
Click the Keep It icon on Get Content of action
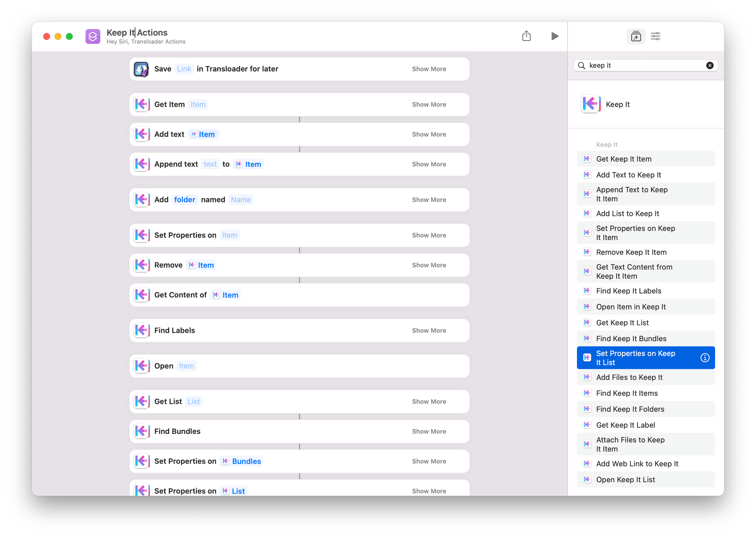coord(141,295)
